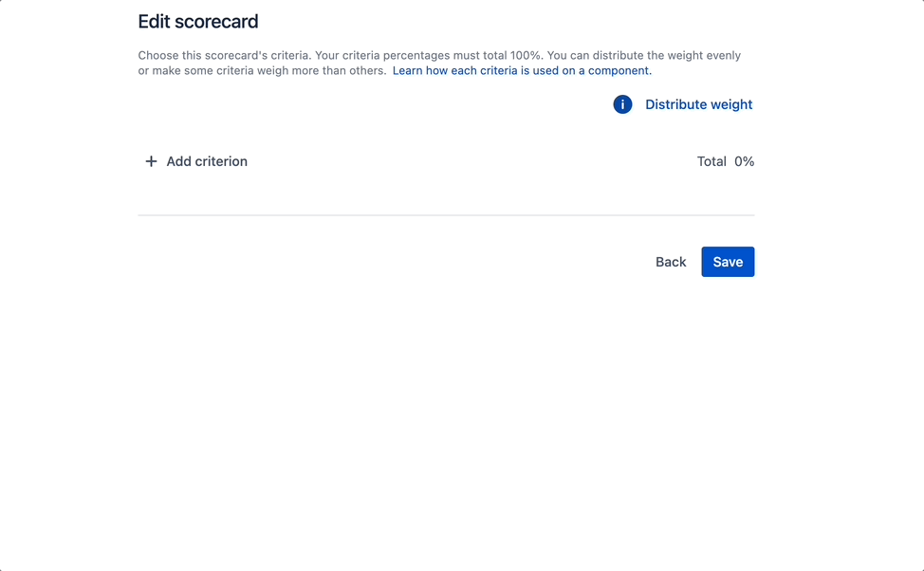Open the Learn how each criteria link
Image resolution: width=924 pixels, height=571 pixels.
point(522,70)
